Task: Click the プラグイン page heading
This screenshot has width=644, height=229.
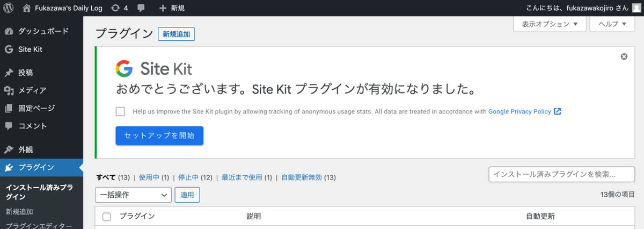Action: point(124,33)
